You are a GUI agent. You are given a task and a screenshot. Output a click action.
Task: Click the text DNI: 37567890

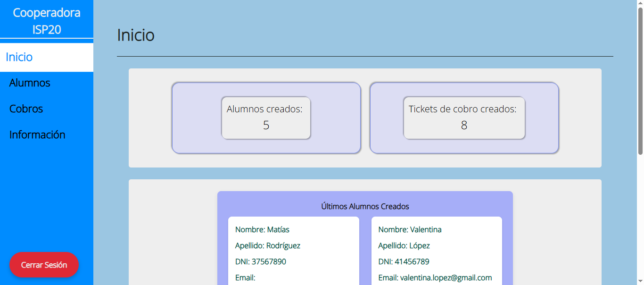click(261, 262)
